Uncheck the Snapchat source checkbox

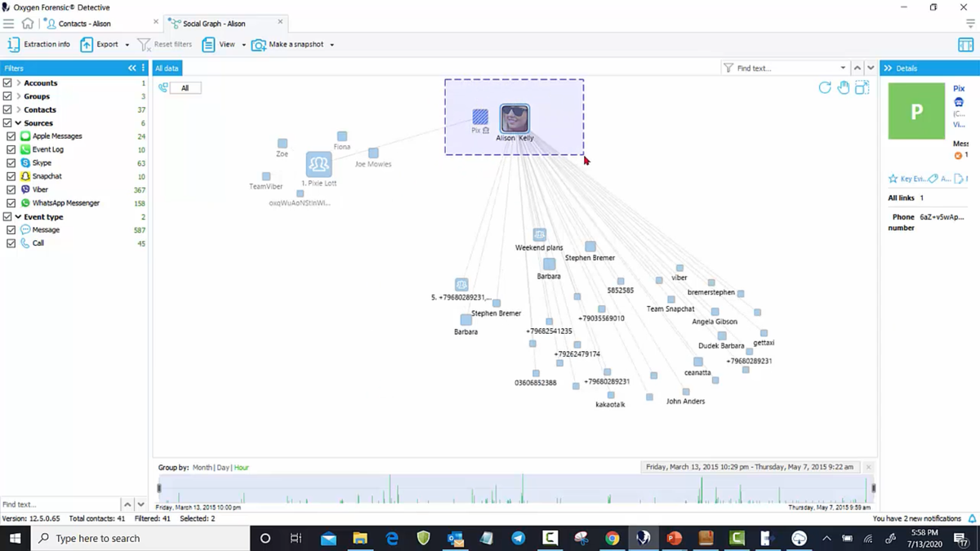click(x=11, y=176)
